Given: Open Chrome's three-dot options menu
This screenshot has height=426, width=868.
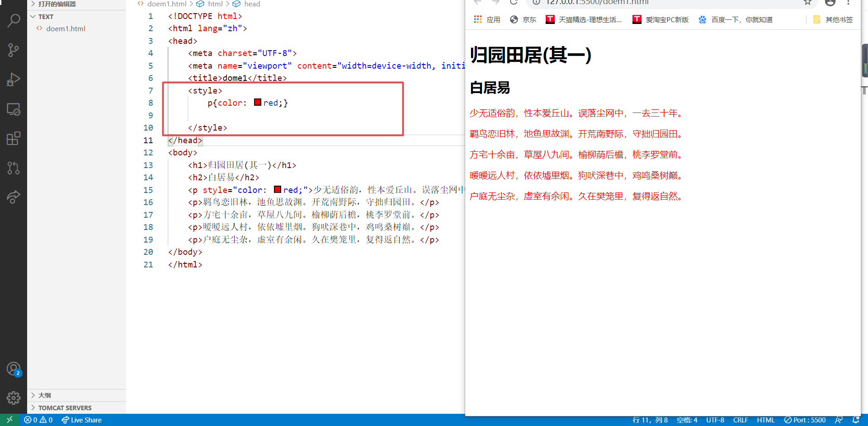Looking at the screenshot, I should [849, 3].
